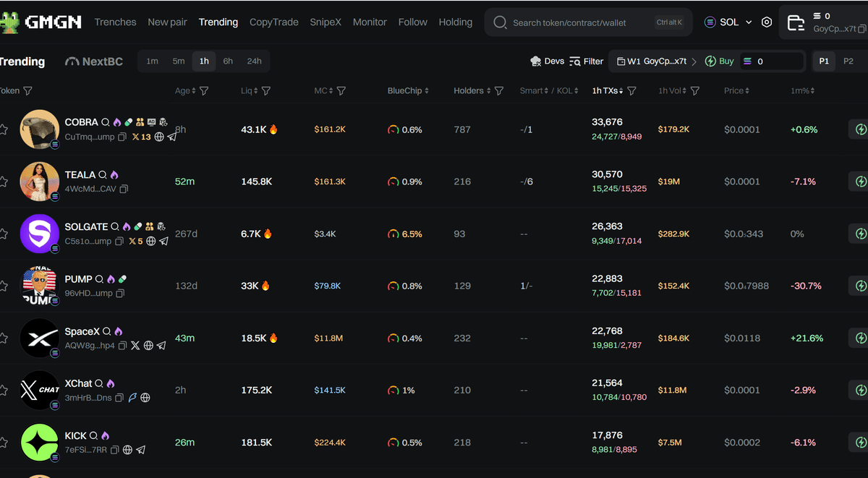The width and height of the screenshot is (868, 478).
Task: Open the SOL chain selector dropdown
Action: click(x=728, y=22)
